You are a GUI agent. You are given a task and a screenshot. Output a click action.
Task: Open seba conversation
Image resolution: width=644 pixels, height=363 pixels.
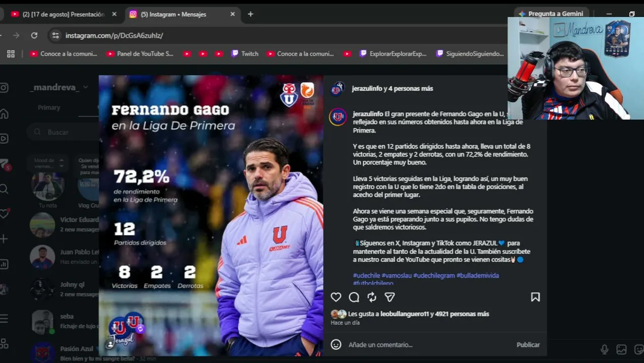pos(64,322)
